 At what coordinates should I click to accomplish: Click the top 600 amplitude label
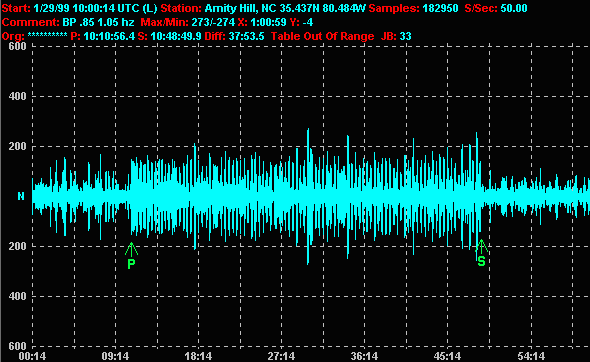coord(18,46)
